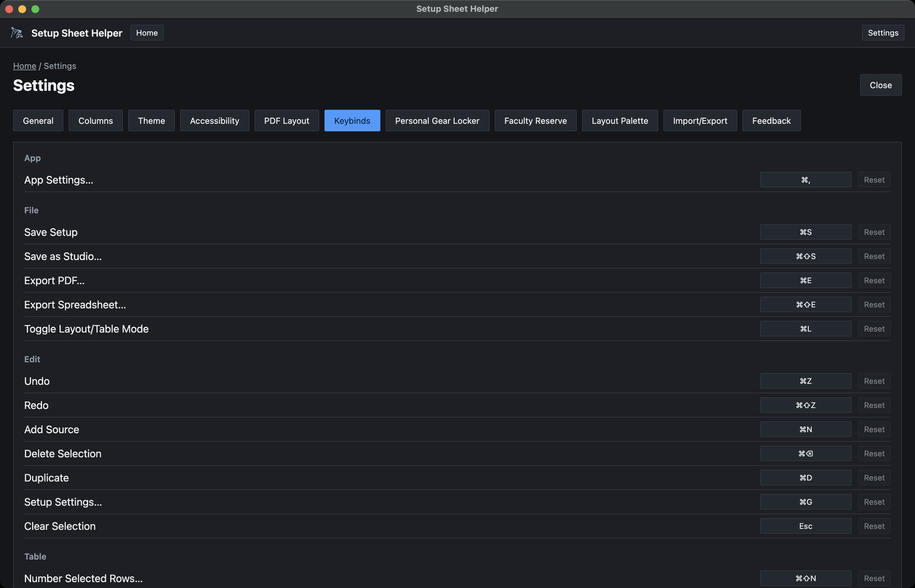Go to Personal Gear Locker tab
This screenshot has height=588, width=915.
[437, 121]
